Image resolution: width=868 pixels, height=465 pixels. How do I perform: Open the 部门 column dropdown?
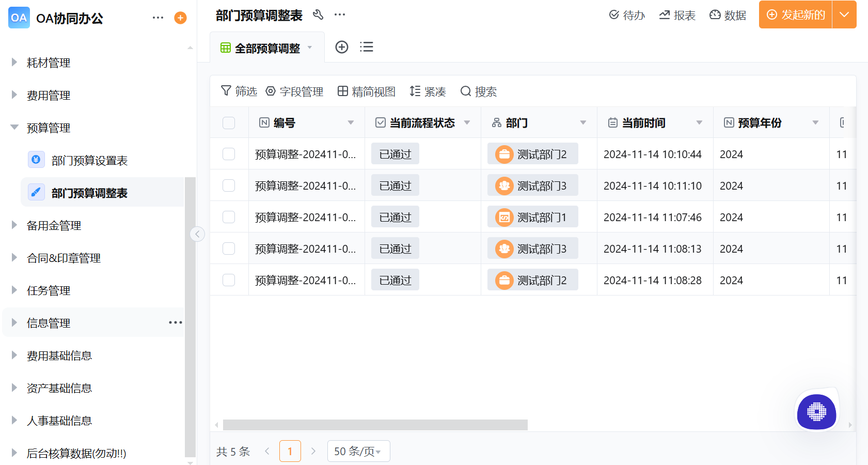pyautogui.click(x=583, y=122)
